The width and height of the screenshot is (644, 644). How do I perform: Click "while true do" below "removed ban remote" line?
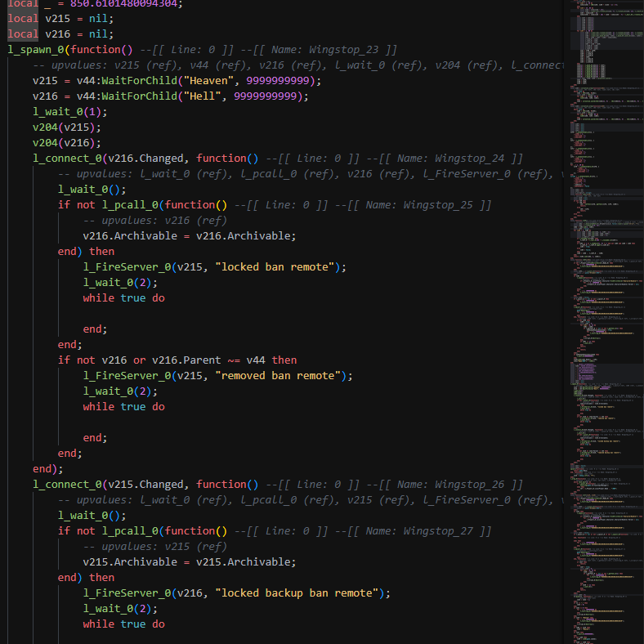tap(123, 407)
